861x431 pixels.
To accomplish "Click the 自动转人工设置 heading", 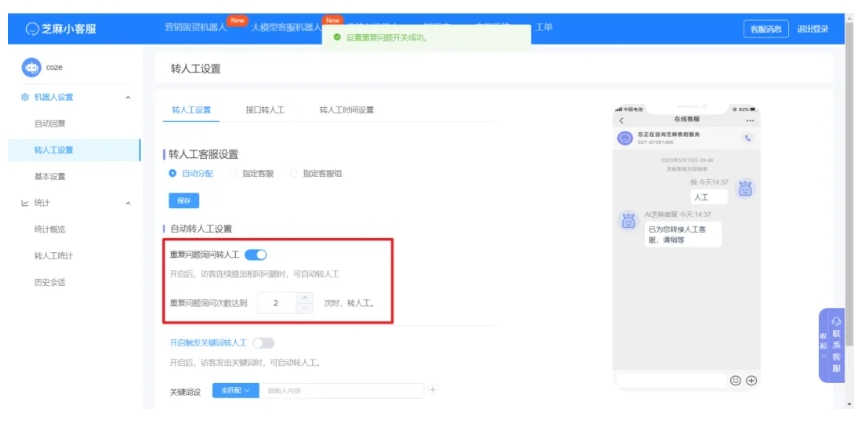I will pyautogui.click(x=201, y=229).
